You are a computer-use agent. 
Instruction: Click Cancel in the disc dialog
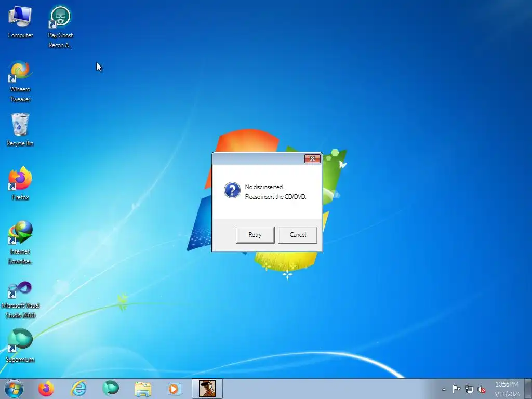[298, 235]
